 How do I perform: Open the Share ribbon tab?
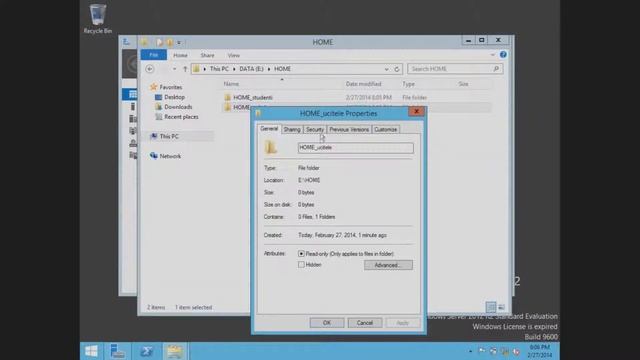click(x=207, y=55)
